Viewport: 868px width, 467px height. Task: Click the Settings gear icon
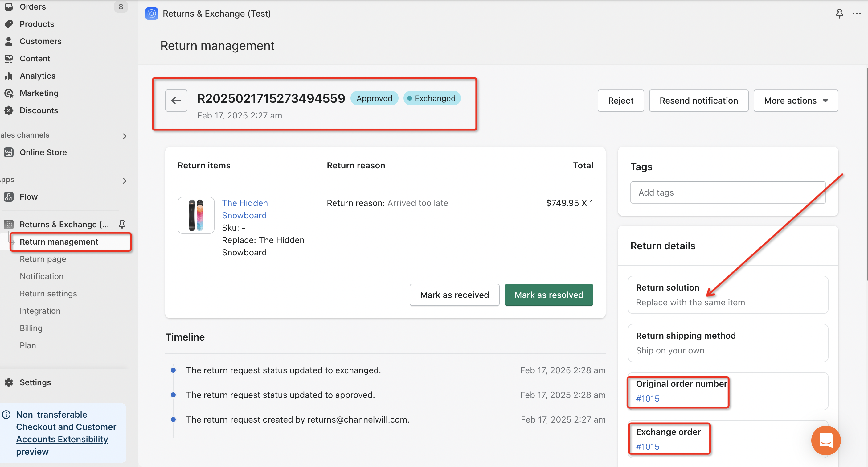pos(9,382)
